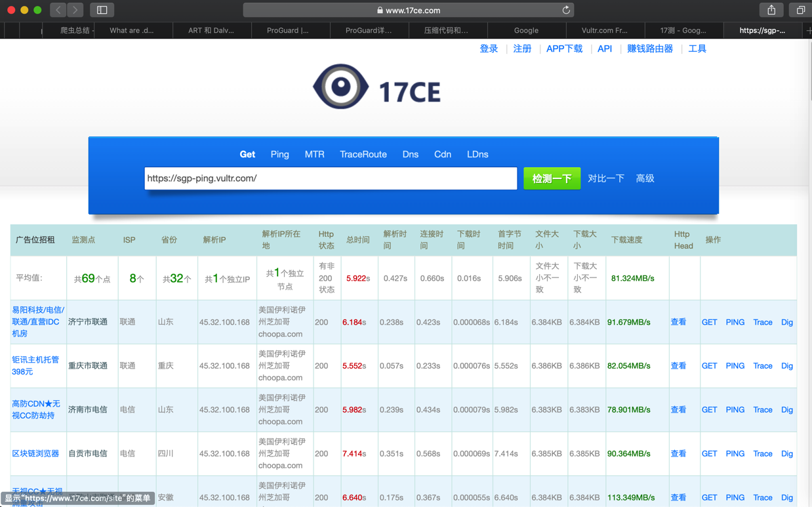Viewport: 812px width, 507px height.
Task: Go forward with Safari forward arrow
Action: (75, 10)
